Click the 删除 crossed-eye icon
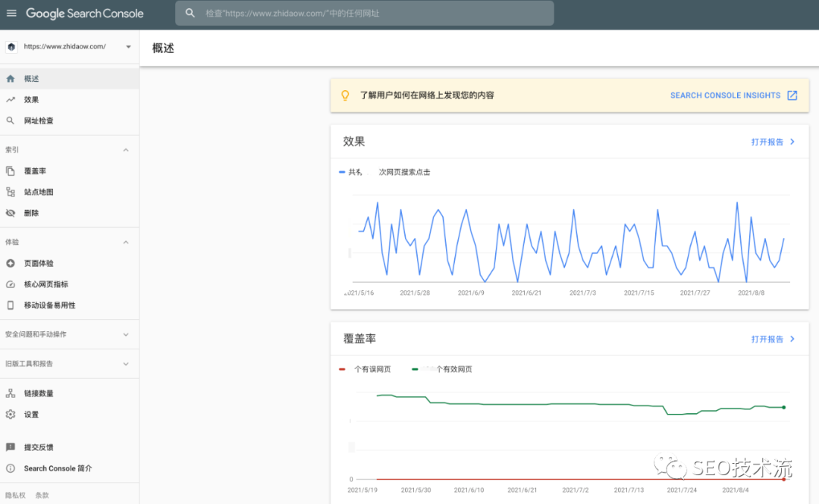The height and width of the screenshot is (504, 819). (x=11, y=213)
